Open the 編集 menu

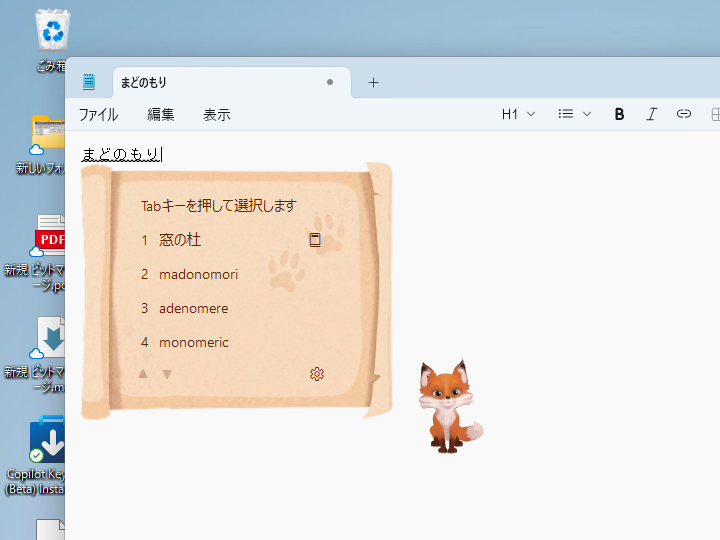(x=161, y=114)
